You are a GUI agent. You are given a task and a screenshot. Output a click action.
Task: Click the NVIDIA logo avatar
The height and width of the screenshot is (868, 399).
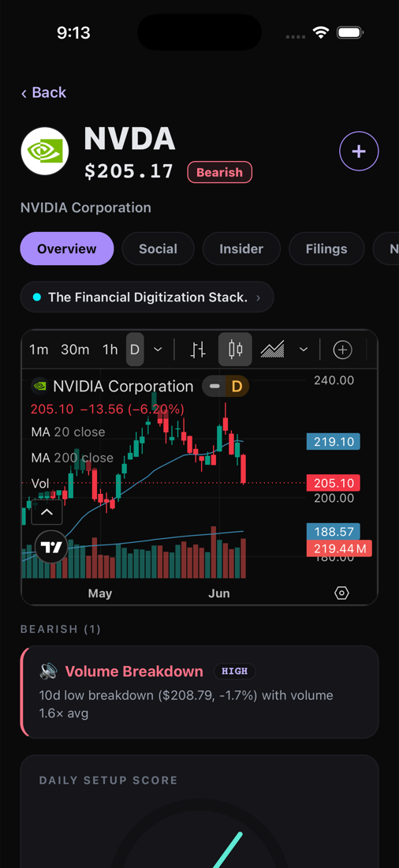pos(45,152)
